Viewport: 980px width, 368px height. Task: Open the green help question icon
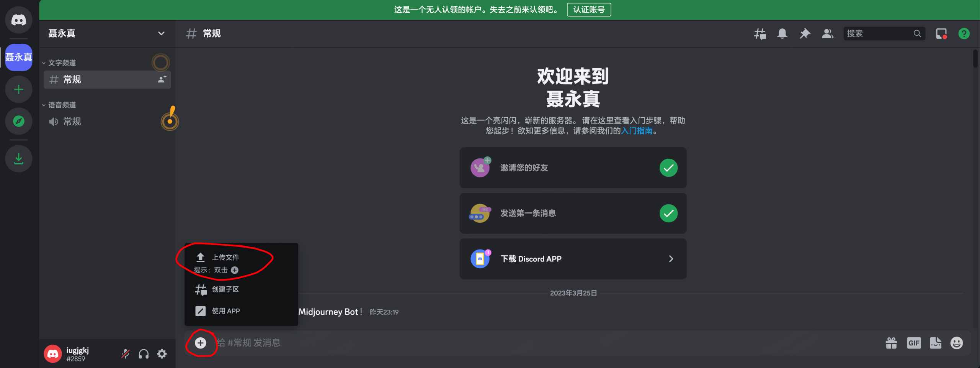coord(964,34)
